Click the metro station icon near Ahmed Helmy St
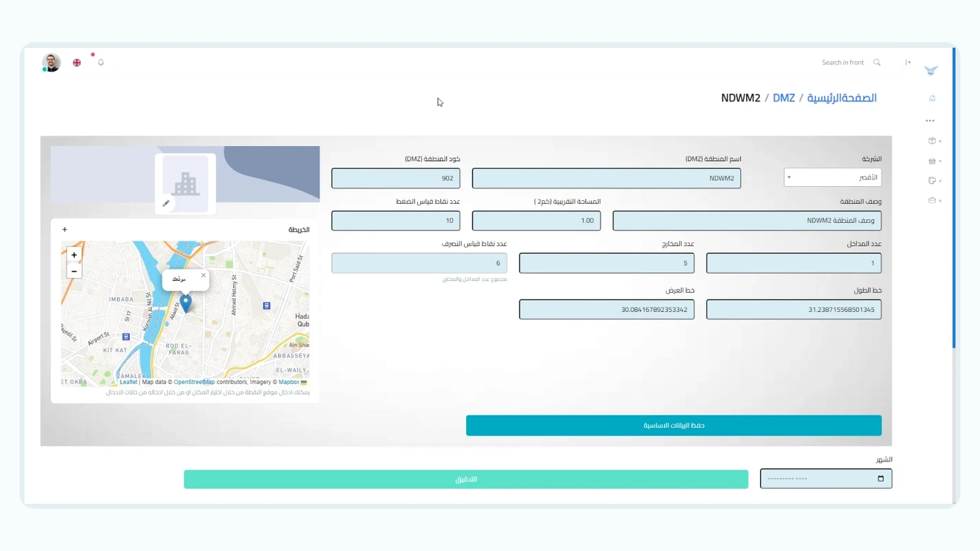Image resolution: width=980 pixels, height=551 pixels. [266, 305]
